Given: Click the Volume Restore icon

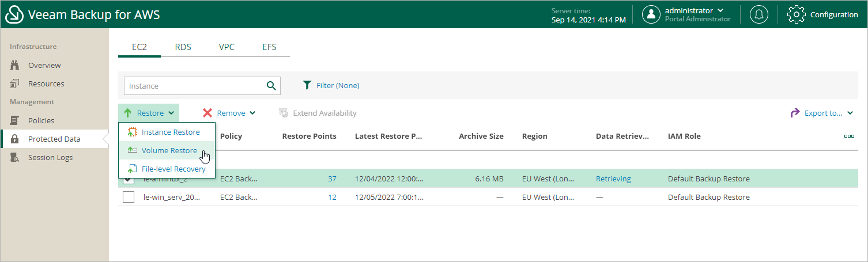Looking at the screenshot, I should point(132,150).
